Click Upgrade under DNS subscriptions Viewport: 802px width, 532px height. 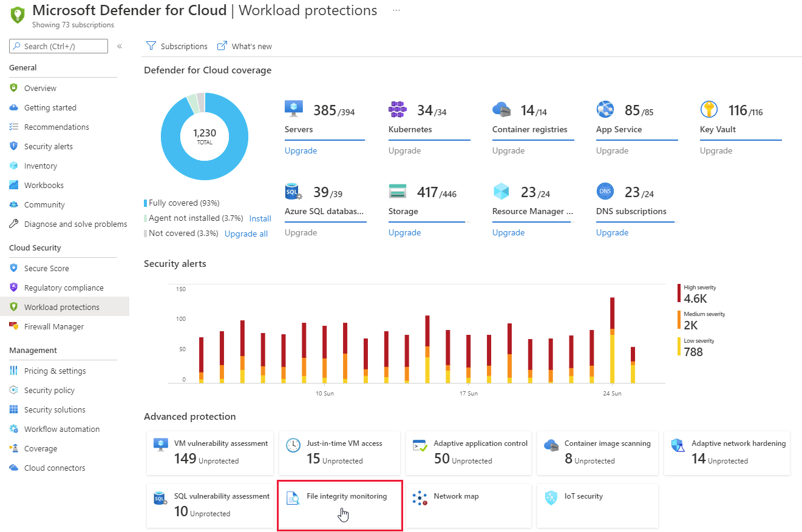click(612, 232)
